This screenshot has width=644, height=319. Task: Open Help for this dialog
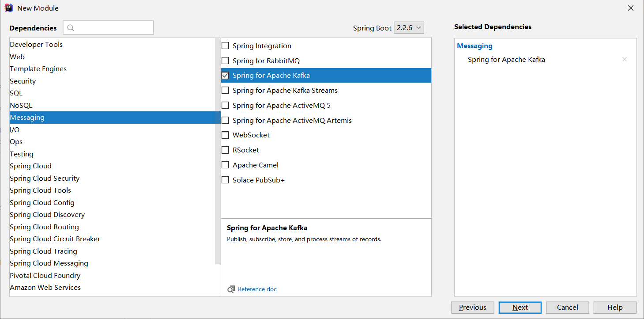pyautogui.click(x=615, y=308)
